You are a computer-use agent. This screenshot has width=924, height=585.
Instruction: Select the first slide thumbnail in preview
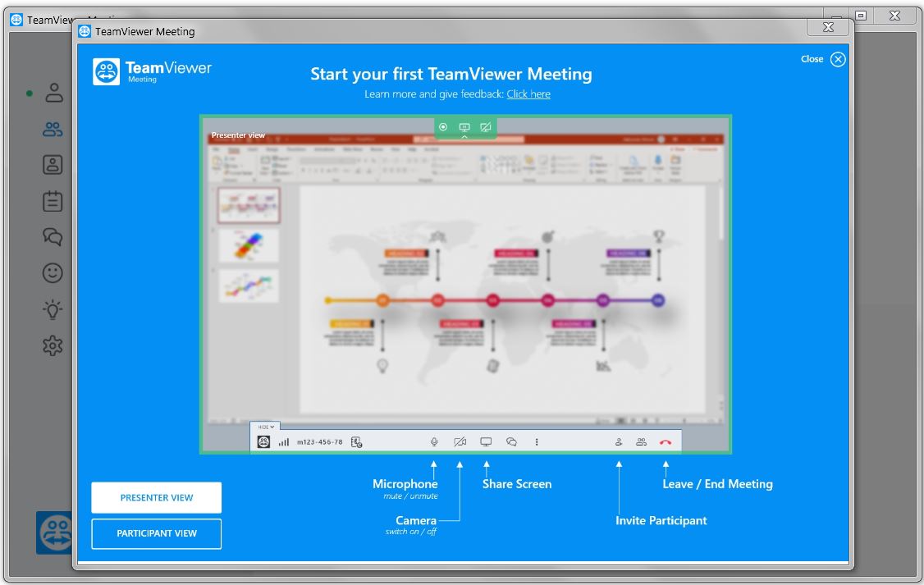click(x=249, y=205)
